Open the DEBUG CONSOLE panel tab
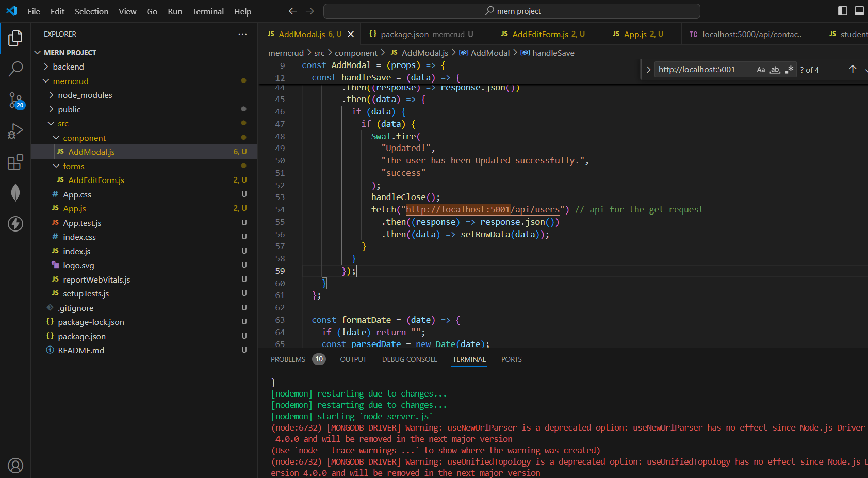868x478 pixels. click(410, 359)
